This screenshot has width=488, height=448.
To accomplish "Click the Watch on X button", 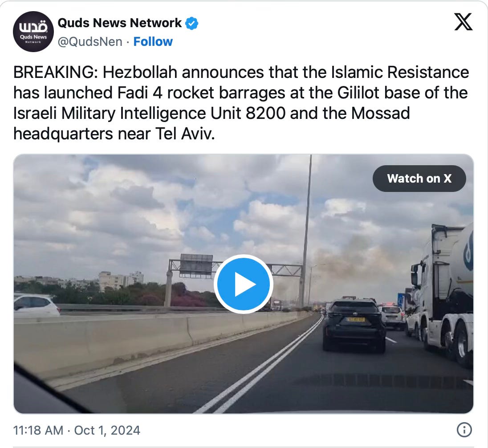I will 419,179.
